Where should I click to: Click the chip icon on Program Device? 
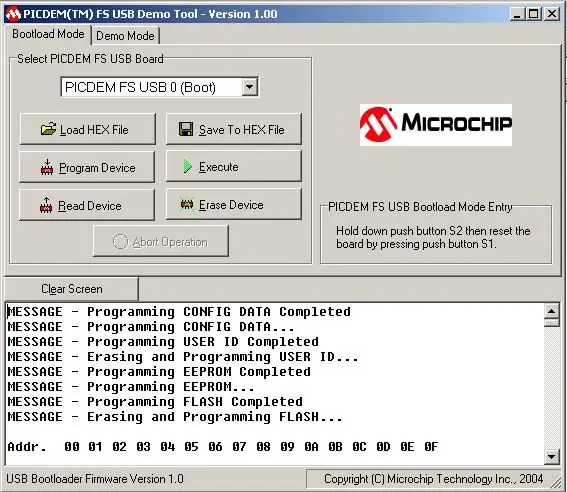pyautogui.click(x=47, y=167)
